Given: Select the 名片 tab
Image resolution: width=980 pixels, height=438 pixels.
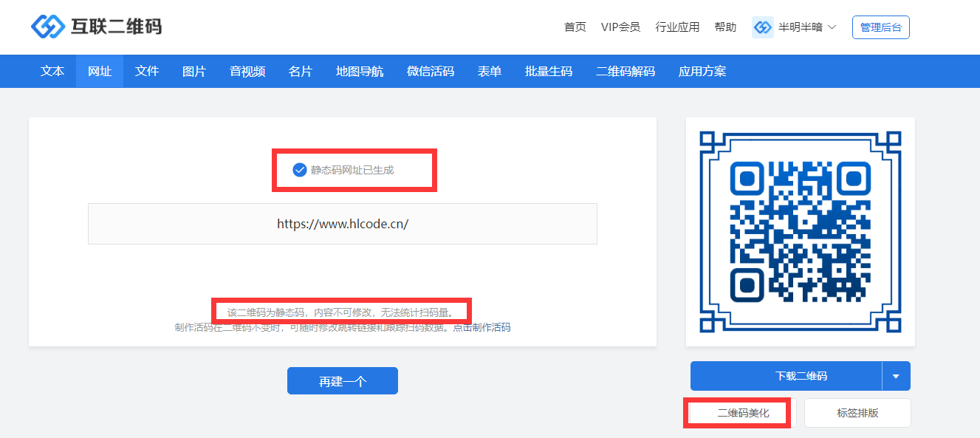Looking at the screenshot, I should tap(301, 72).
